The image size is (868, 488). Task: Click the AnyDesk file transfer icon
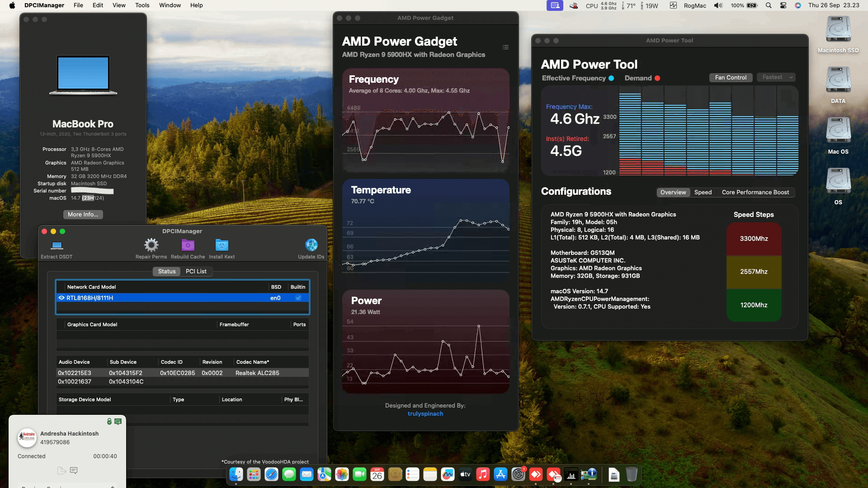[x=62, y=471]
